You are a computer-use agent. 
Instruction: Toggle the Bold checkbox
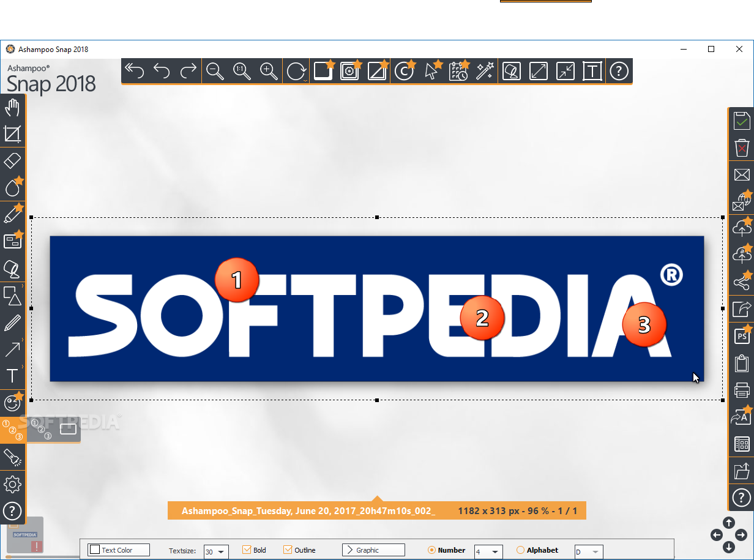(247, 550)
